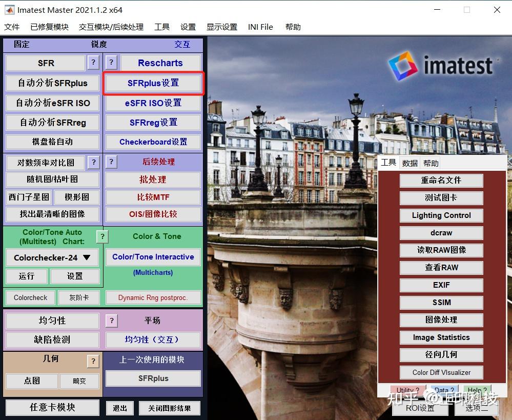Viewport: 512px width, 420px height.
Task: Open the 文件 menu
Action: point(12,27)
